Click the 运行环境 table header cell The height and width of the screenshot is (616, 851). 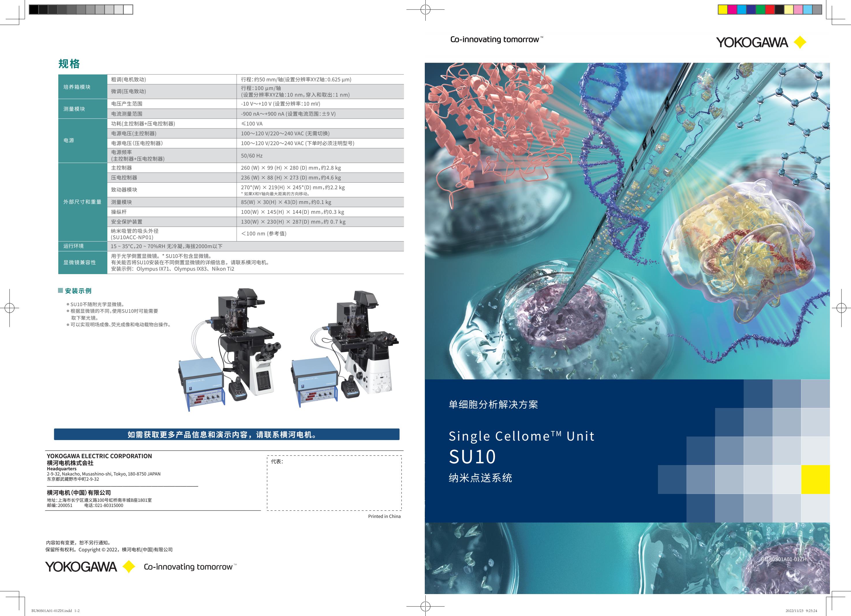83,246
